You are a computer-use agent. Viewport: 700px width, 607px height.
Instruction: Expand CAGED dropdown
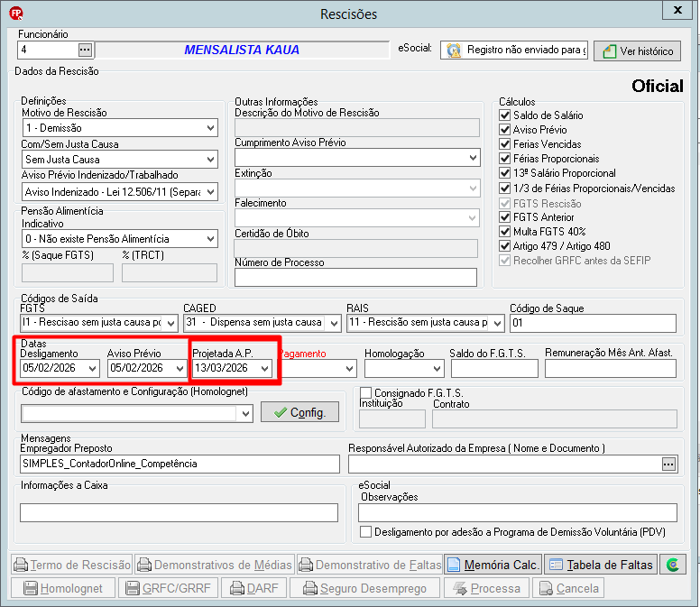coord(334,324)
